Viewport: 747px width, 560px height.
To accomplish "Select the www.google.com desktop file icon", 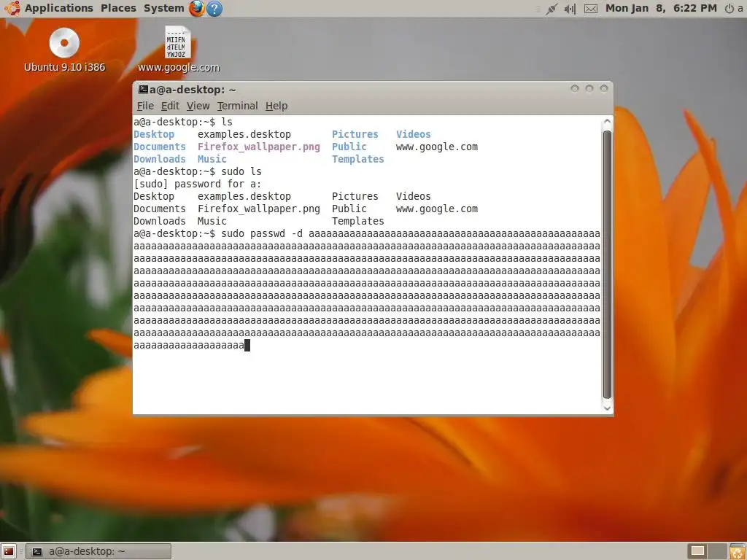I will pyautogui.click(x=178, y=42).
